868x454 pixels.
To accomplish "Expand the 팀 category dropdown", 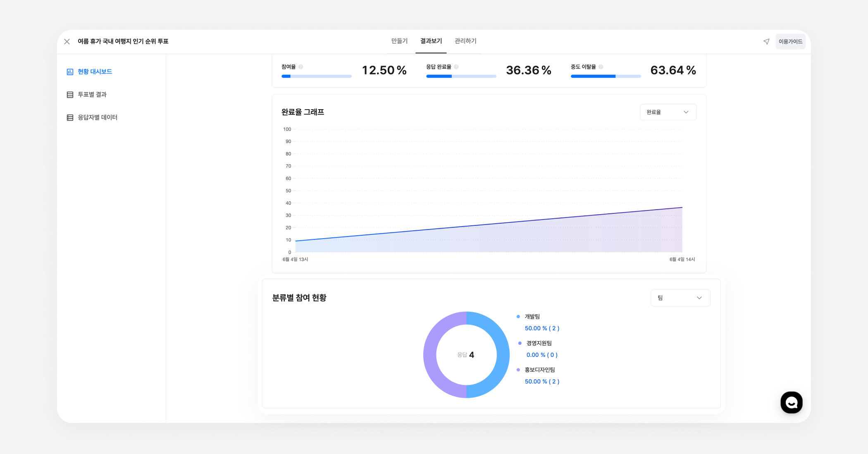I will coord(680,298).
